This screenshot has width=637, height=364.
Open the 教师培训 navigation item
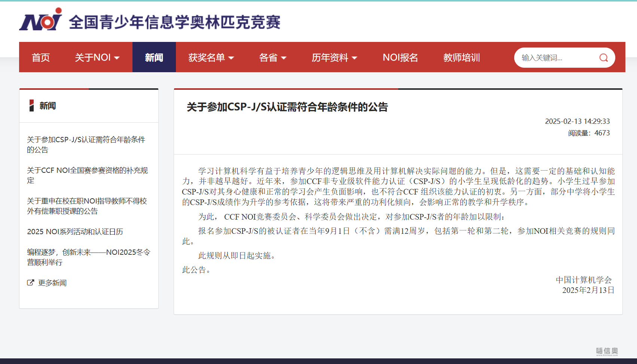tap(461, 57)
